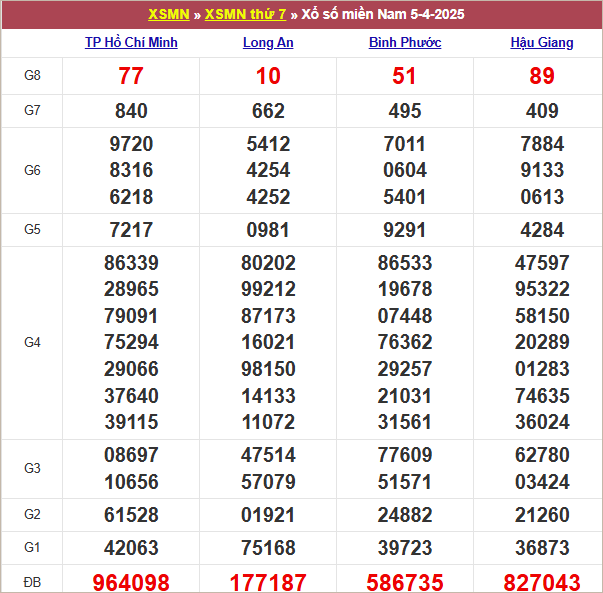Open the XSMN breadcrumb link
Screen dimensions: 603x593
(169, 14)
